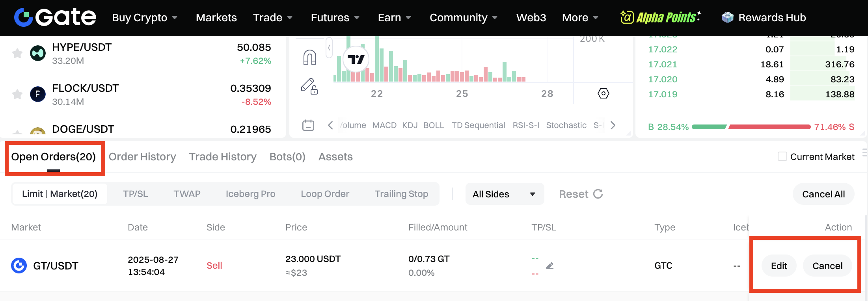Click the buy/sell ratio bar

[751, 127]
